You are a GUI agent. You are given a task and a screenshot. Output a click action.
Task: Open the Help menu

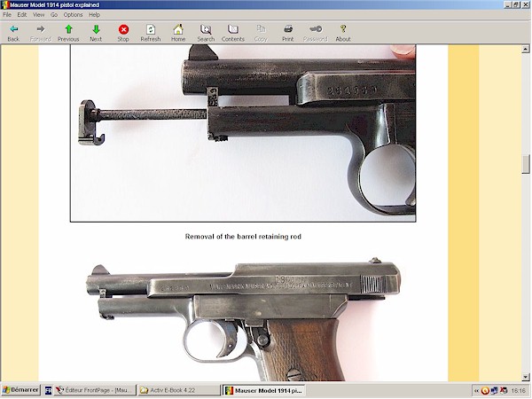coord(94,14)
